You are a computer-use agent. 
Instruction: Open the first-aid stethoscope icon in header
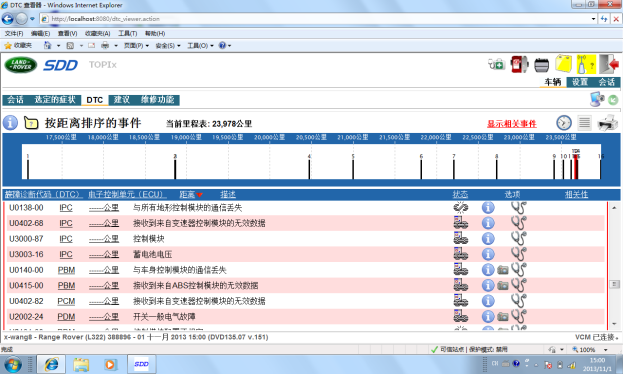[x=497, y=64]
